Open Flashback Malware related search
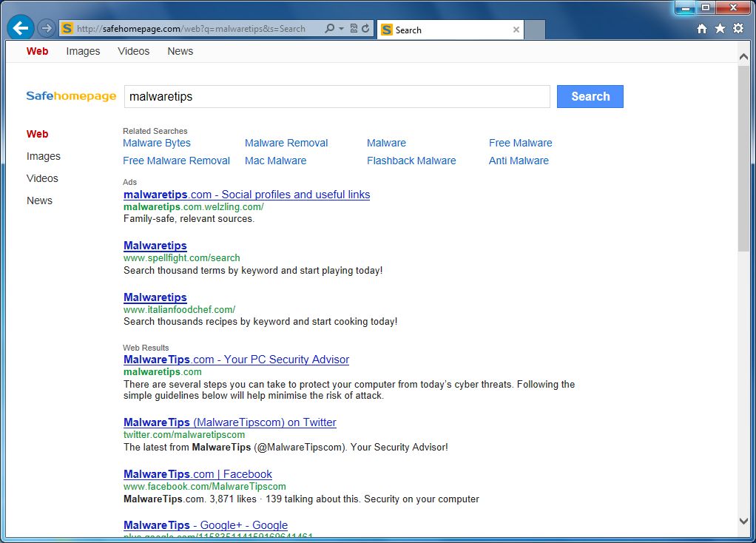The height and width of the screenshot is (543, 756). click(411, 161)
